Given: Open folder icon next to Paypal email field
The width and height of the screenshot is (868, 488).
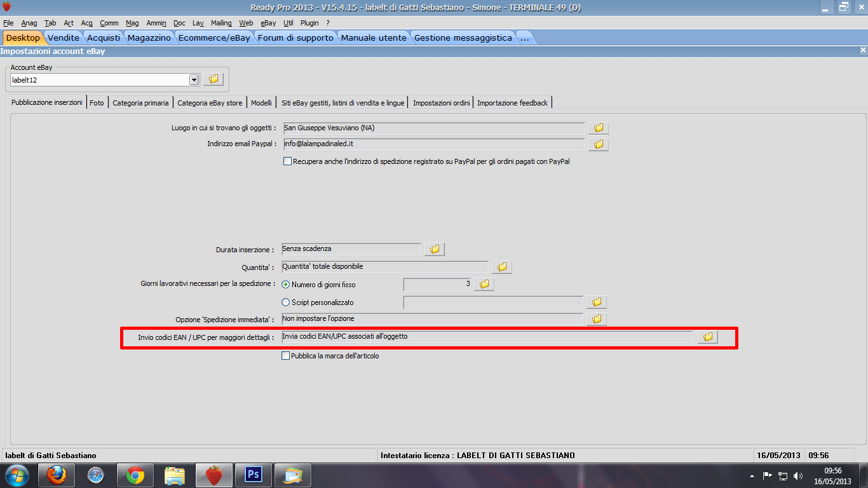Looking at the screenshot, I should tap(599, 145).
